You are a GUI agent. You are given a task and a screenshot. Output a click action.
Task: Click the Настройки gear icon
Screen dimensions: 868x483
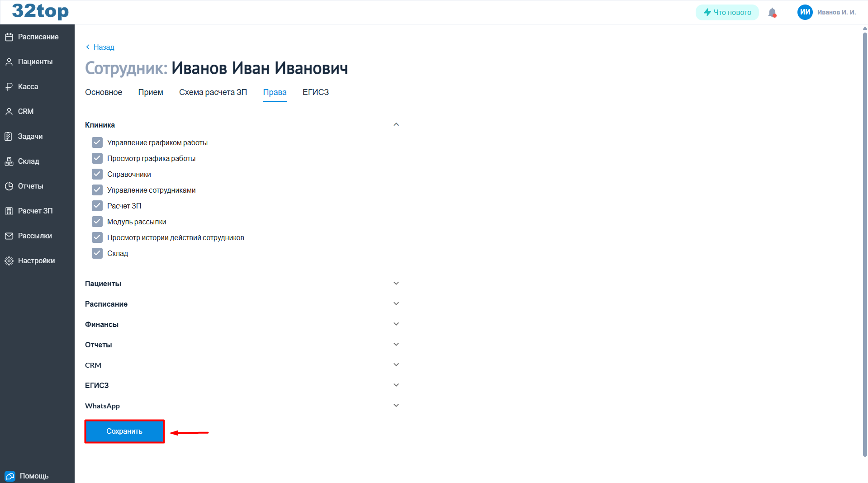point(9,261)
